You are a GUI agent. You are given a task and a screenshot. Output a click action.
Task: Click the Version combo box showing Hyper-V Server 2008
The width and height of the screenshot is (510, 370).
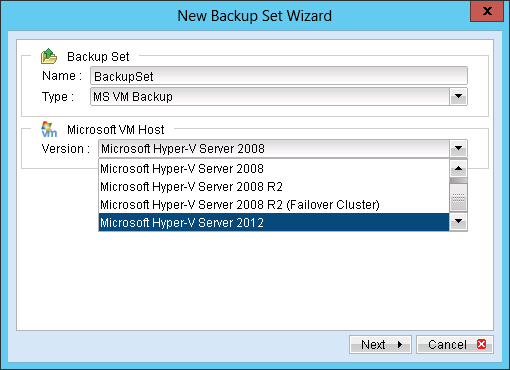[x=283, y=148]
